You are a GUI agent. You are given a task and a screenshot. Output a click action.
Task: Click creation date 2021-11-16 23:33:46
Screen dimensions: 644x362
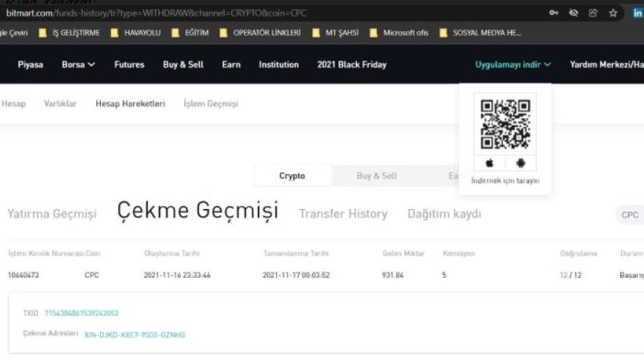(177, 275)
